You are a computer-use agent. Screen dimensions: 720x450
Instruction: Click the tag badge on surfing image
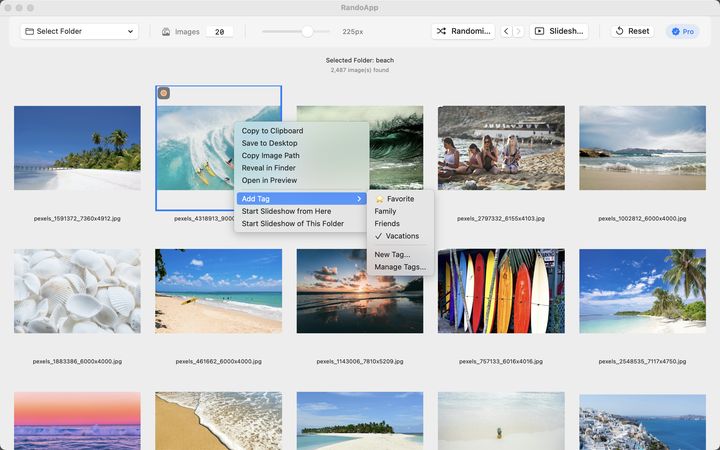coord(164,93)
